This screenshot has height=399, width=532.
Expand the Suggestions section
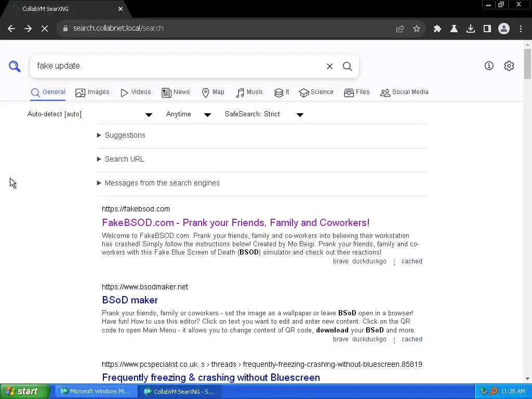click(121, 136)
